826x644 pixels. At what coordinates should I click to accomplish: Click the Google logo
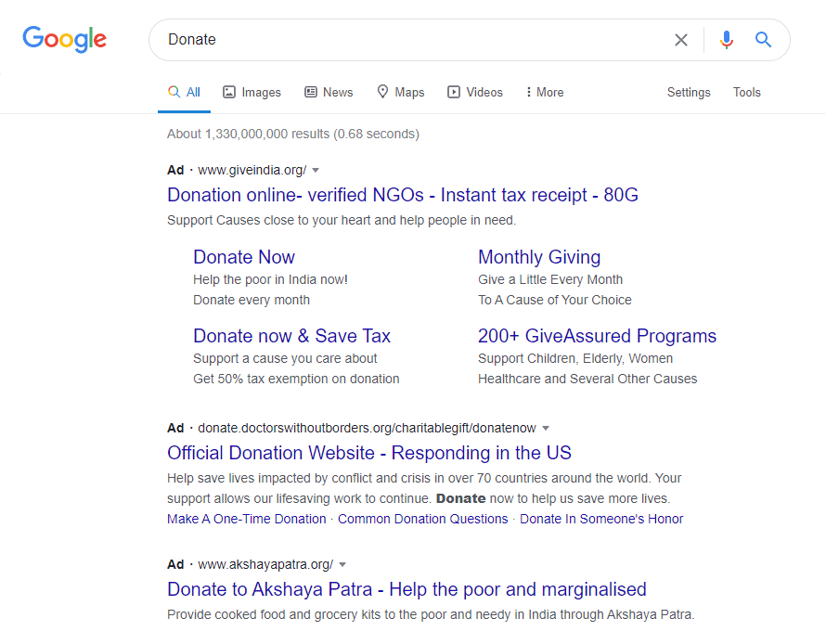pos(64,40)
